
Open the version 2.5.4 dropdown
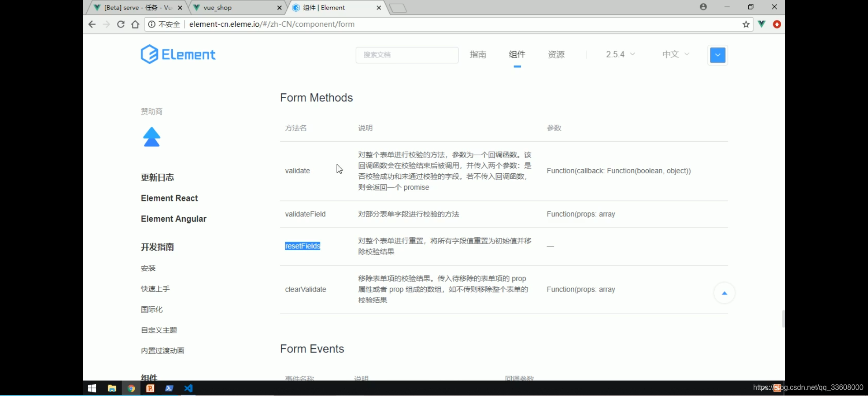620,54
